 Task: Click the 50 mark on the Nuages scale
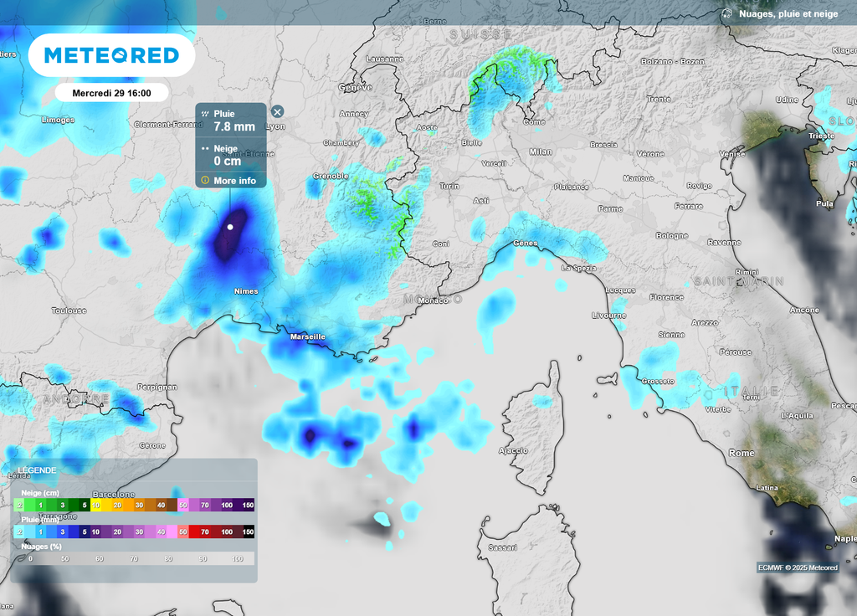[64, 558]
